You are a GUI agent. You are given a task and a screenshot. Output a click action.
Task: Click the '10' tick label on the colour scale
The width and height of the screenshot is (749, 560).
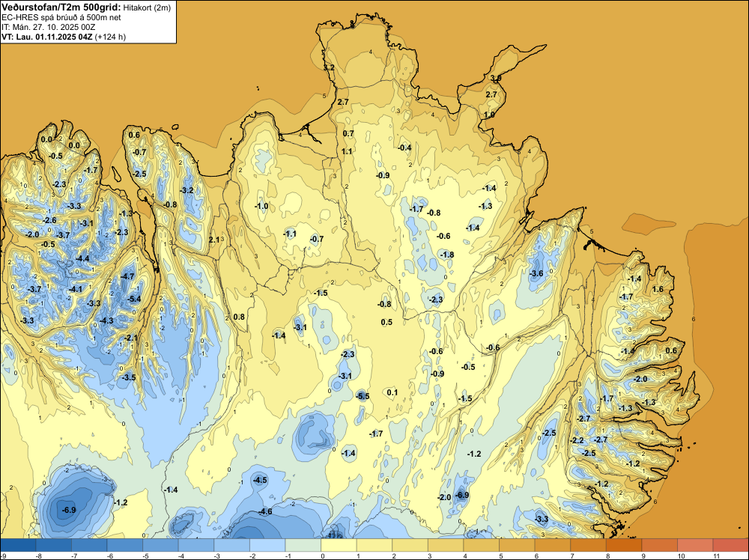(x=681, y=556)
